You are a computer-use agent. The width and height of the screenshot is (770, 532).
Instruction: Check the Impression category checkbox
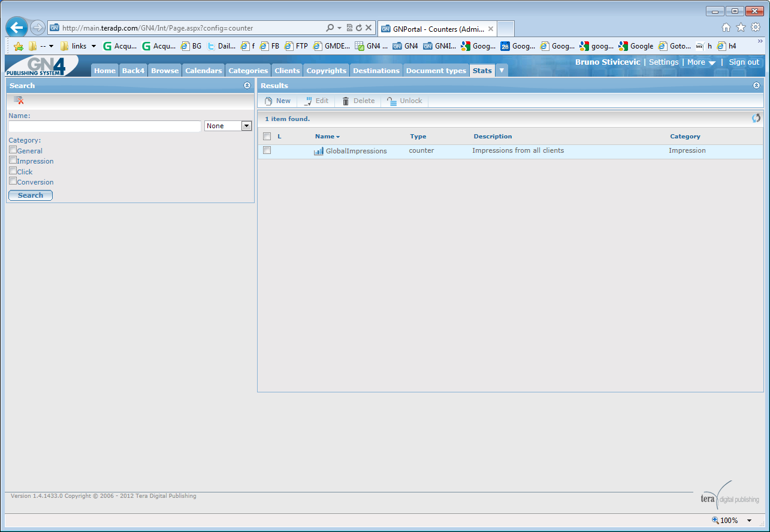pyautogui.click(x=13, y=160)
